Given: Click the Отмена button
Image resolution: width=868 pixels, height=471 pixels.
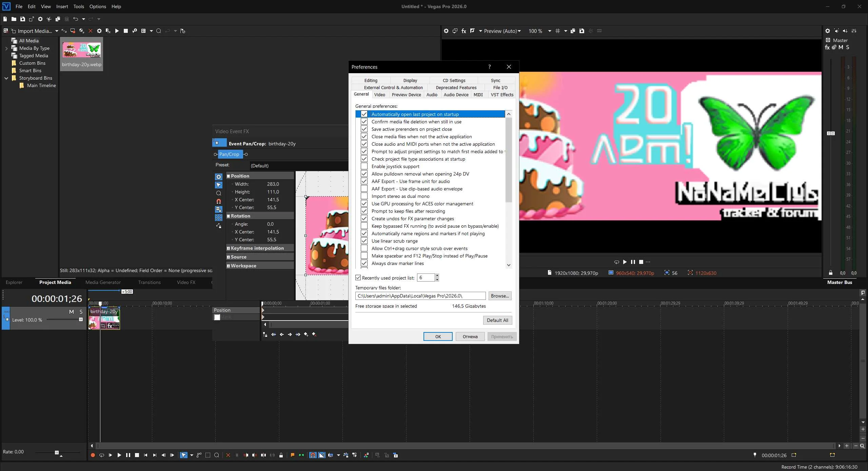Looking at the screenshot, I should click(x=470, y=336).
